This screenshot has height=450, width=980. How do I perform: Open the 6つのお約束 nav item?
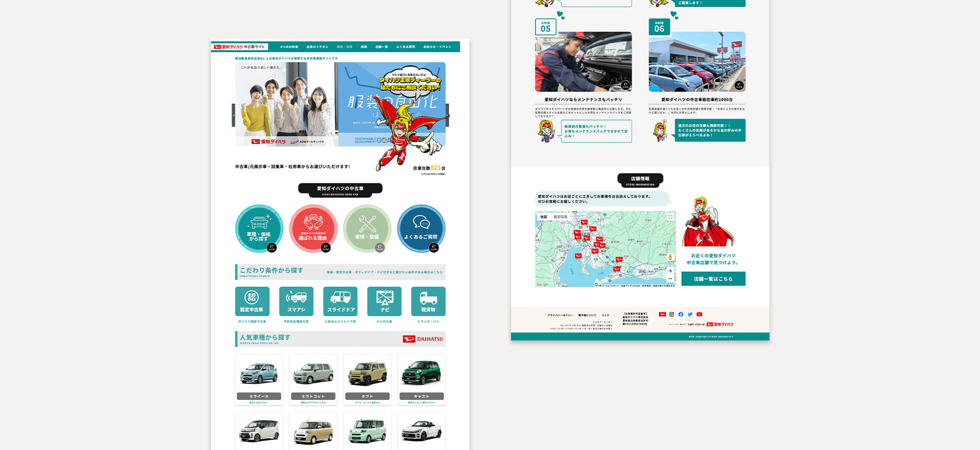pos(289,47)
